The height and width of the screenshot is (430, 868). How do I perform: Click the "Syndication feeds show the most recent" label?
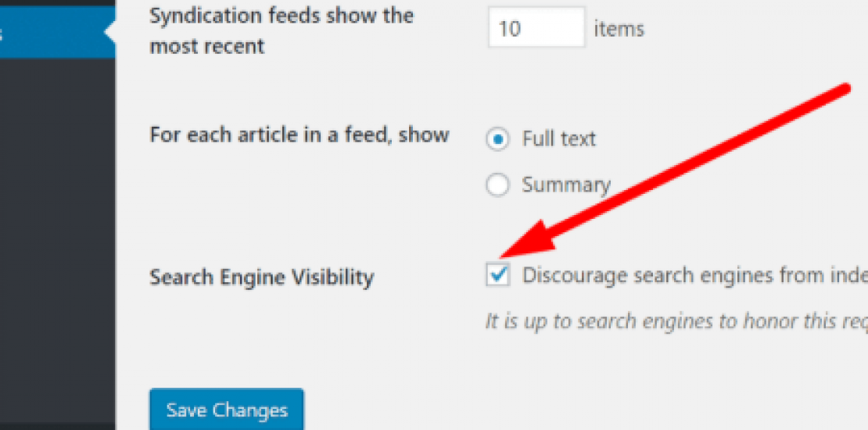[x=282, y=30]
